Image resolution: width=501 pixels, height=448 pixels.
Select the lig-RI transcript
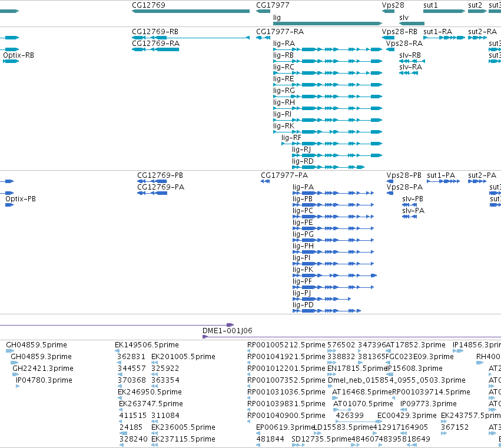click(327, 120)
